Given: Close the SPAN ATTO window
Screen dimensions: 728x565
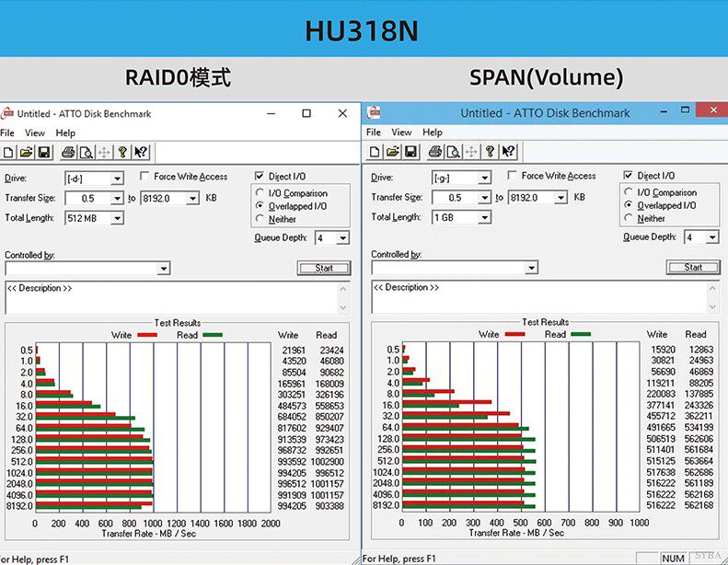Looking at the screenshot, I should tap(713, 110).
